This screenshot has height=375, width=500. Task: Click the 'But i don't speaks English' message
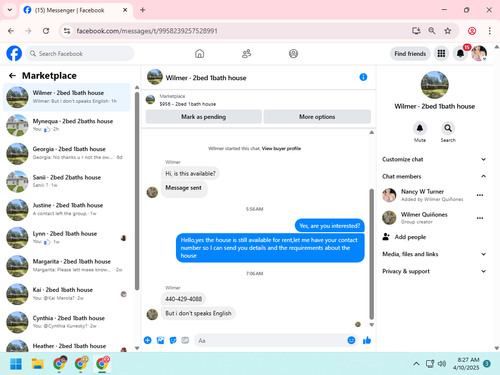pos(198,313)
